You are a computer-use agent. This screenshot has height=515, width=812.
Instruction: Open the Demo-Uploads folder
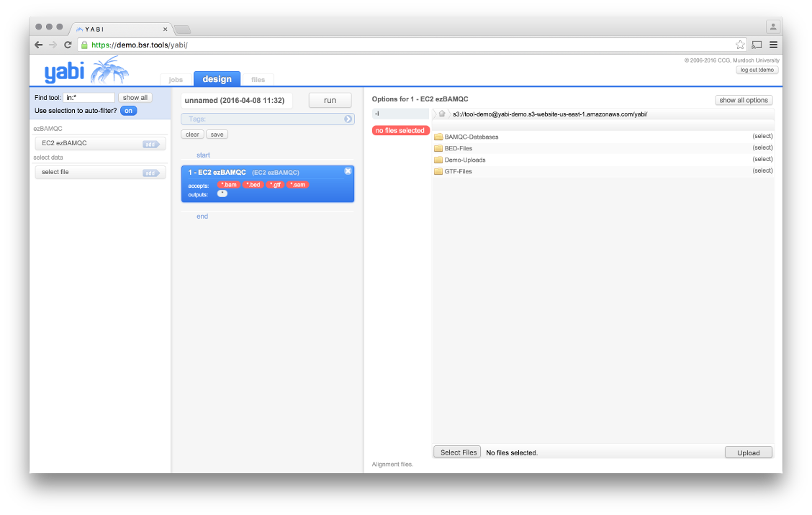pos(464,160)
